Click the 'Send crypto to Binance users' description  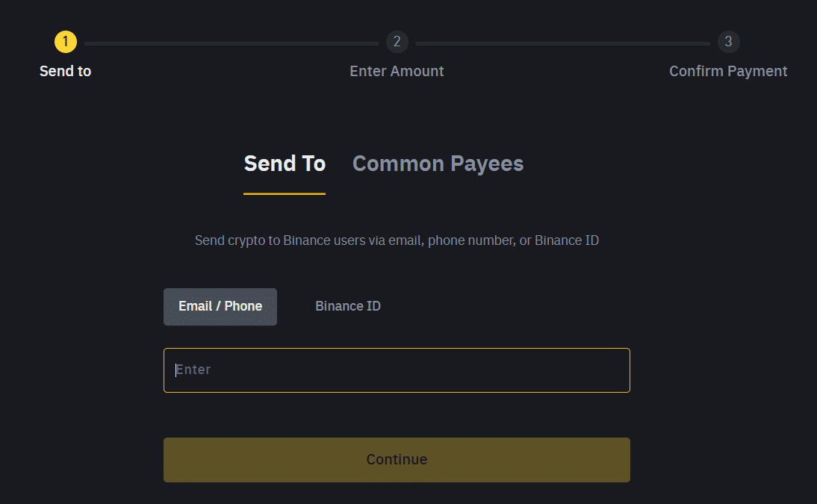[397, 240]
